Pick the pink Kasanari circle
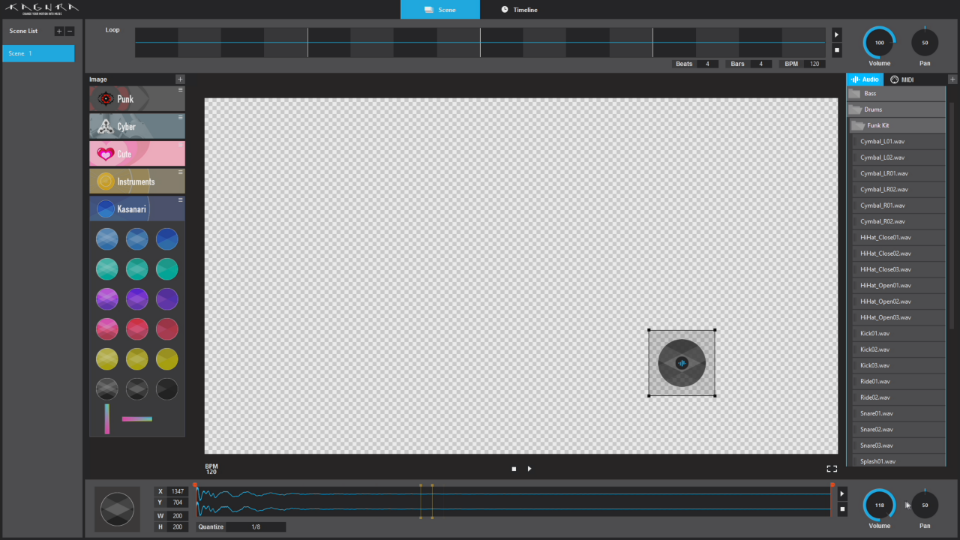The image size is (960, 540). [107, 329]
